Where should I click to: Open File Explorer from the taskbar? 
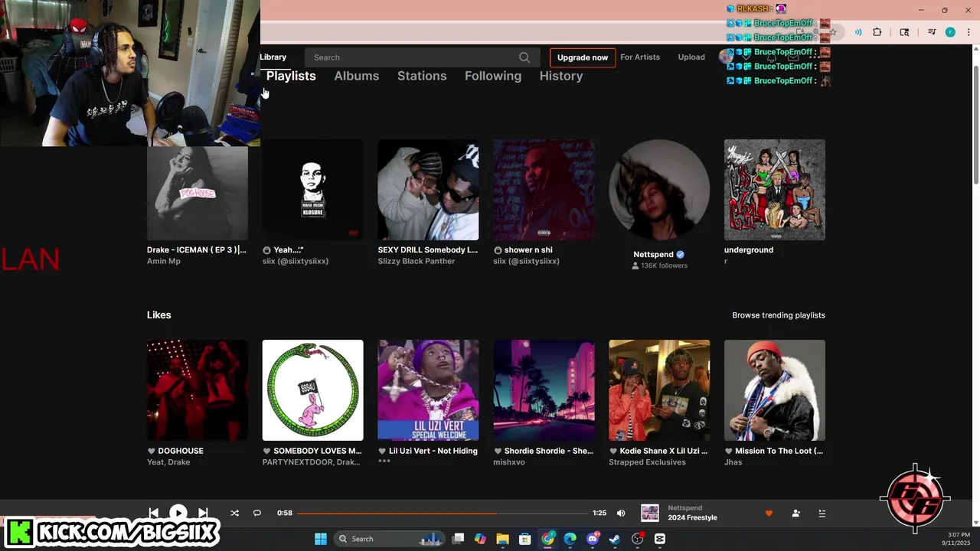coord(502,539)
